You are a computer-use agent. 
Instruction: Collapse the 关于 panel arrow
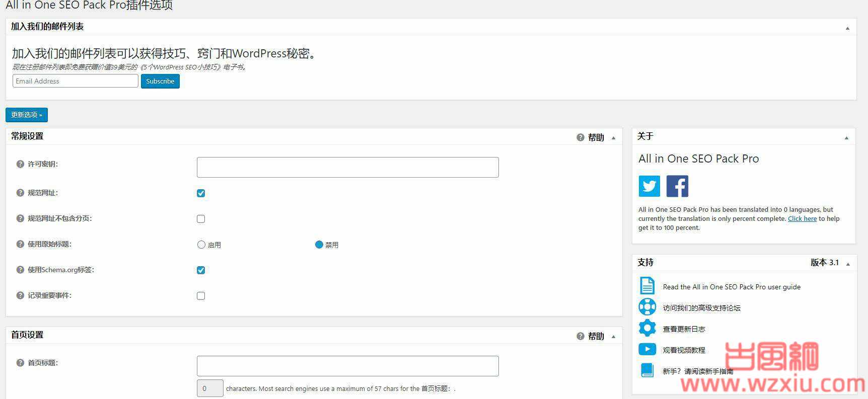pos(846,138)
